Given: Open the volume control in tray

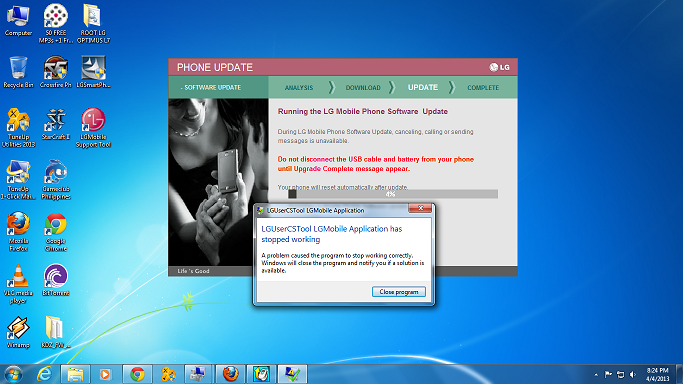Looking at the screenshot, I should click(633, 374).
